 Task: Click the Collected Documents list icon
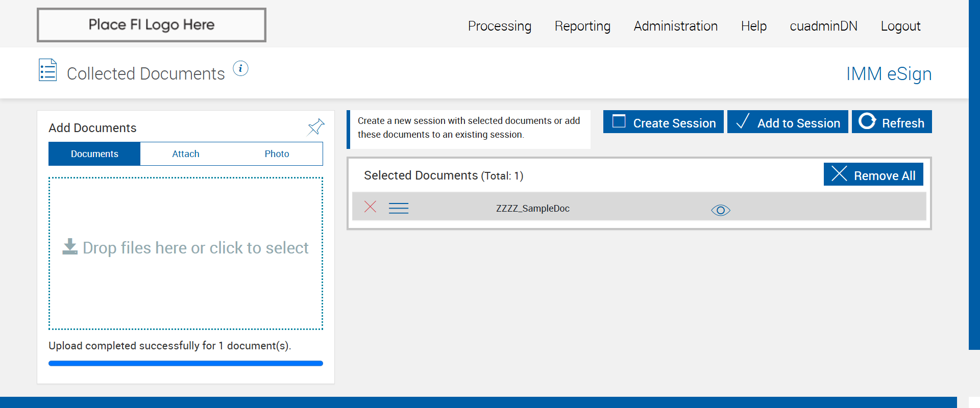click(x=48, y=70)
